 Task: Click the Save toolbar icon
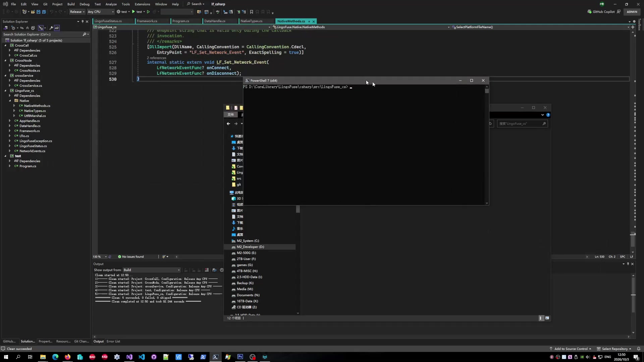tap(38, 12)
